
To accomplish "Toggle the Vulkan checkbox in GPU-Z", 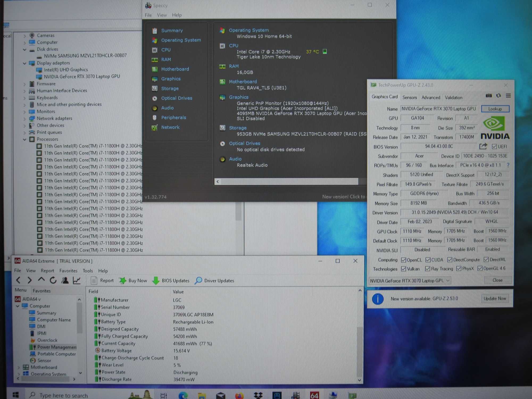I will (x=404, y=269).
